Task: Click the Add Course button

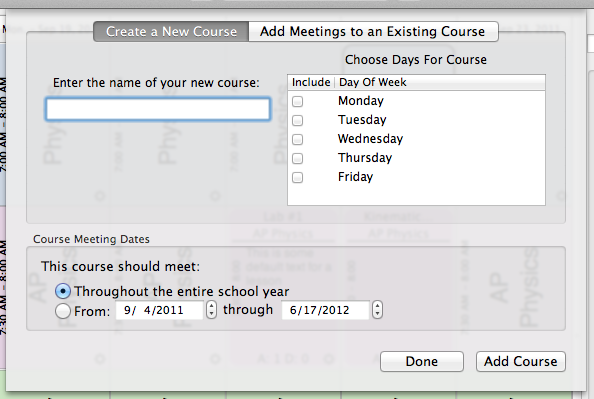Action: coord(521,361)
